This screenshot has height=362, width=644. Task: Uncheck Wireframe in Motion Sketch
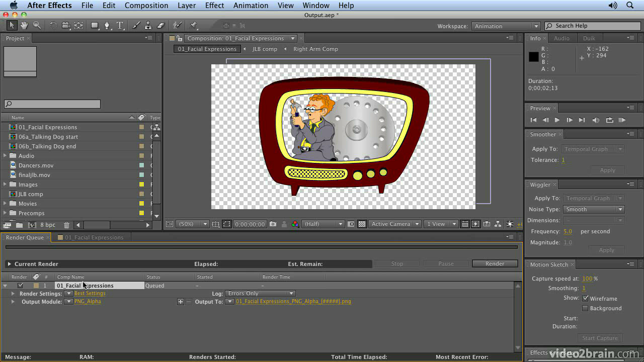pos(585,299)
